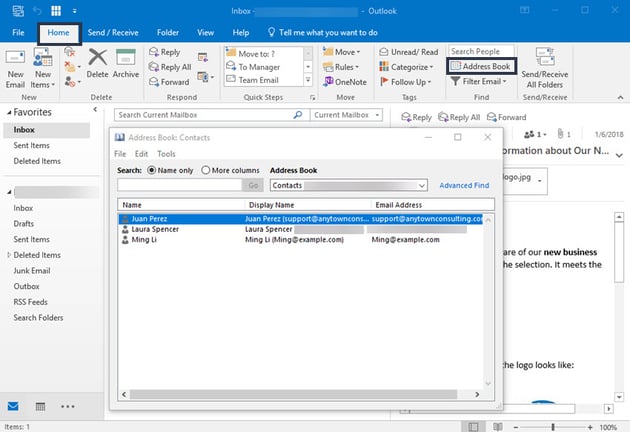Viewport: 630px width, 432px height.
Task: Select the Juan Perez contact row
Action: [301, 219]
